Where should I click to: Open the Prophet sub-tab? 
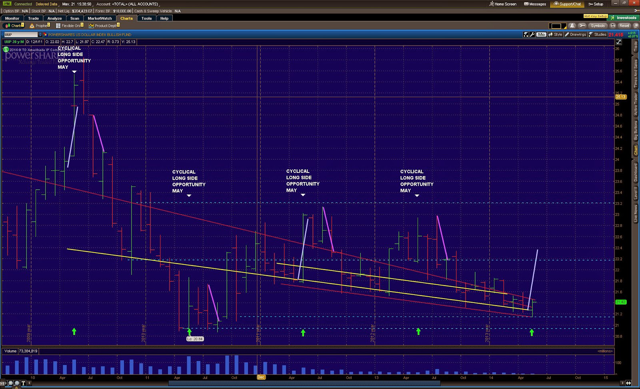coord(39,26)
